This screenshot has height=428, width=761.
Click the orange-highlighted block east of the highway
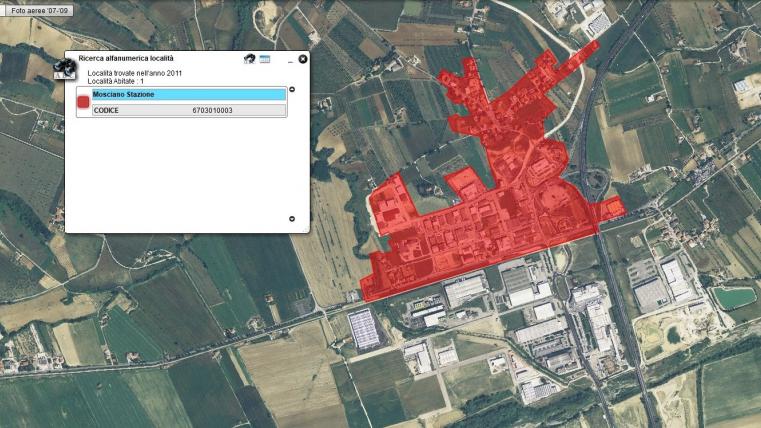[x=615, y=208]
